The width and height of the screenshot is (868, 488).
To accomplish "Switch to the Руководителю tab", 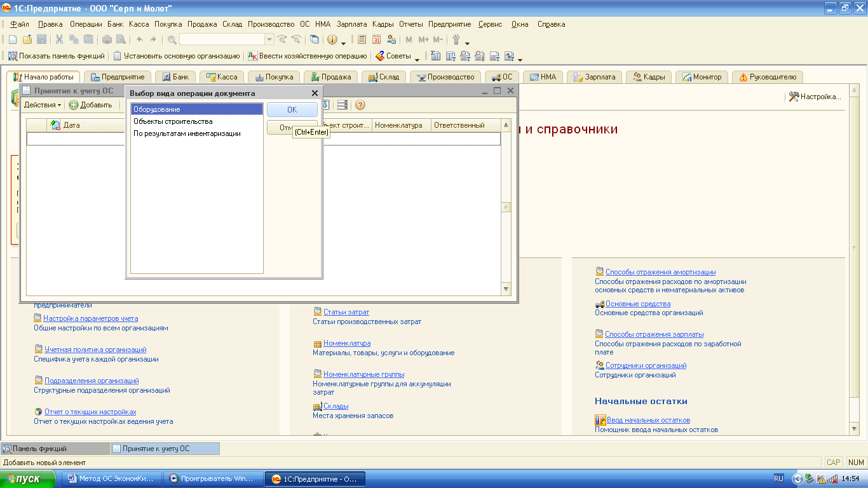I will pos(768,77).
